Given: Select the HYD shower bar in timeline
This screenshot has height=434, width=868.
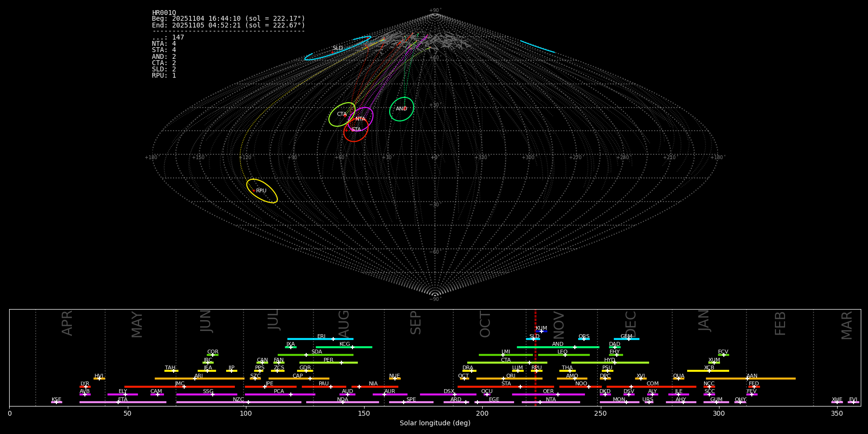Looking at the screenshot, I should pos(610,363).
